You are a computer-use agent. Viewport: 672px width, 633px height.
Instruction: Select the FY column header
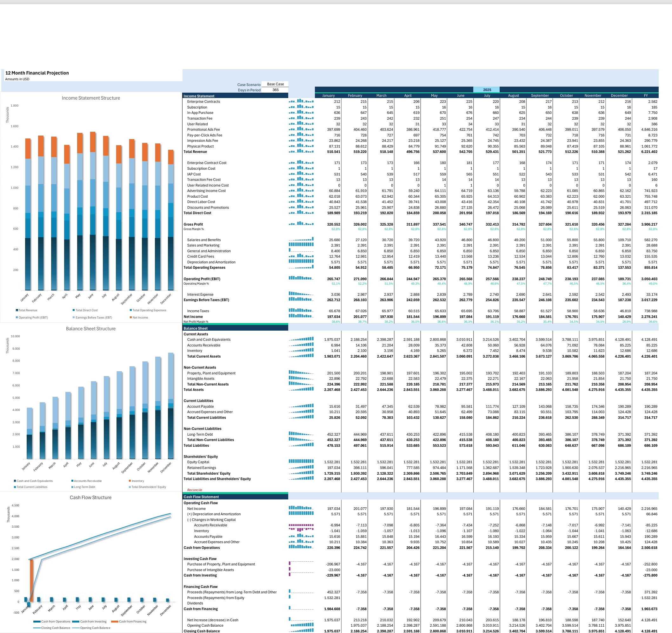646,96
